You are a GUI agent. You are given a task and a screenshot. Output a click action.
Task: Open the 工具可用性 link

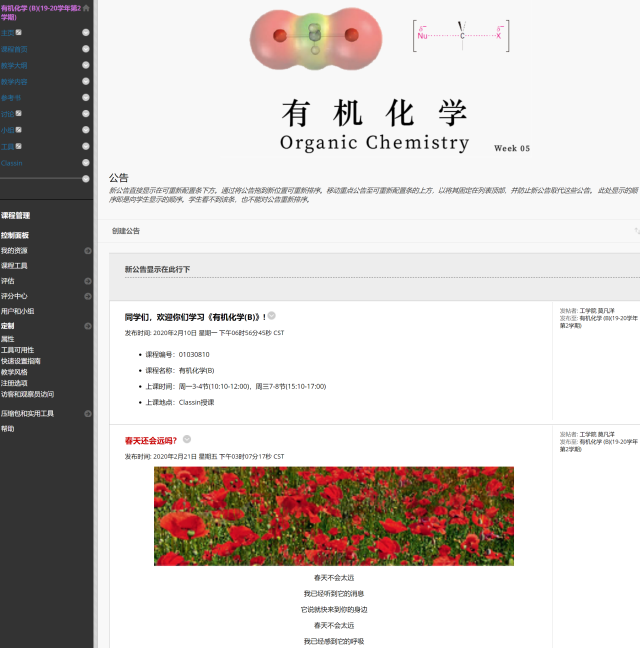pyautogui.click(x=17, y=350)
